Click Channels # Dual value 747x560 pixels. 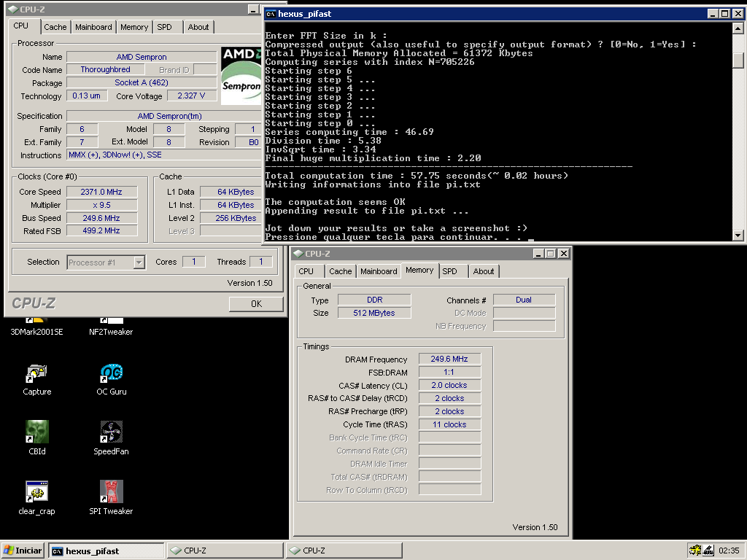coord(524,300)
